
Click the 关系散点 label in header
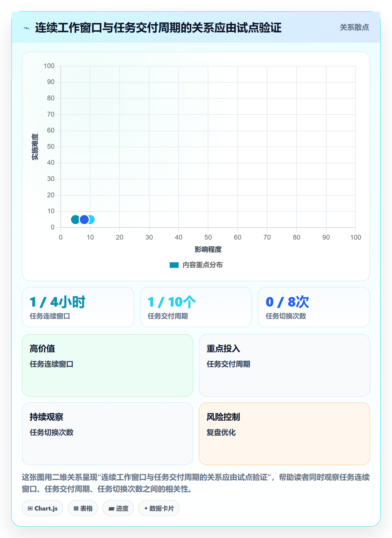click(354, 27)
